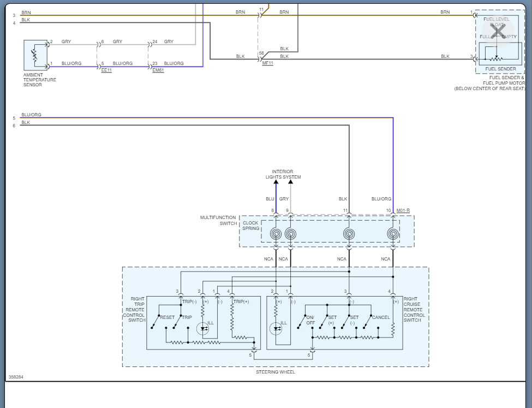The width and height of the screenshot is (532, 408).
Task: Click the ambient temperature sensor thermistor symbol
Action: click(x=35, y=55)
